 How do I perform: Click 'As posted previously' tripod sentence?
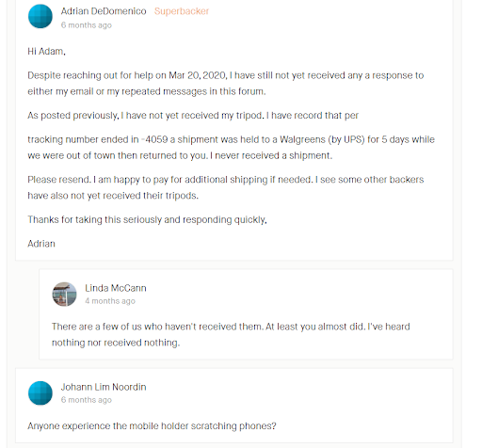[x=193, y=116]
